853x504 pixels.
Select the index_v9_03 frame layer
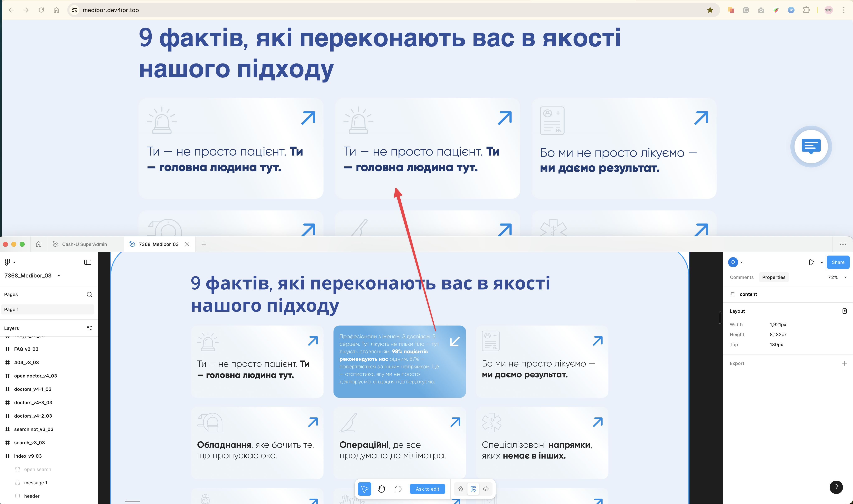click(28, 456)
